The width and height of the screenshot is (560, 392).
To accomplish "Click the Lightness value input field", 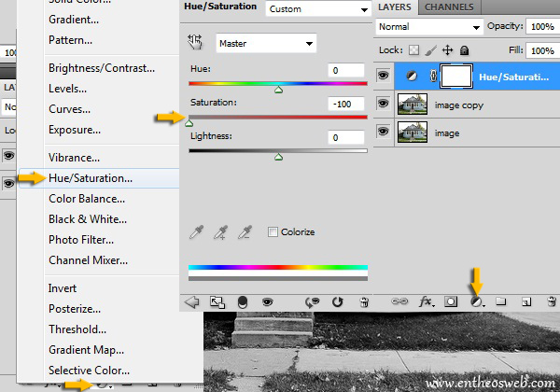I will click(346, 137).
